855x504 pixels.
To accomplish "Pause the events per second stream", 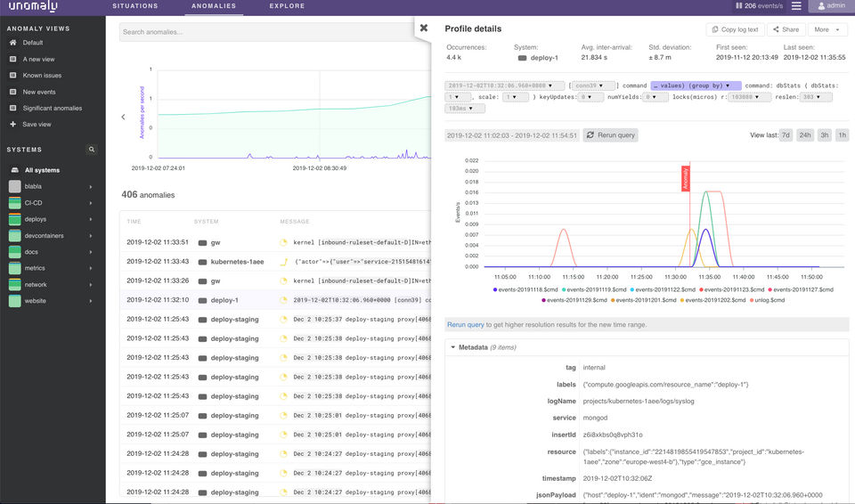I will (x=737, y=6).
